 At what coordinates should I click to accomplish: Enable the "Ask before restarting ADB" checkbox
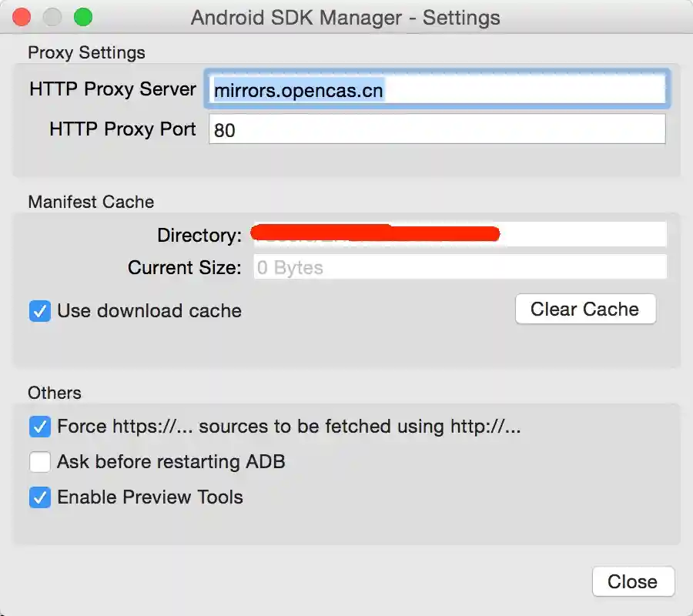point(39,462)
